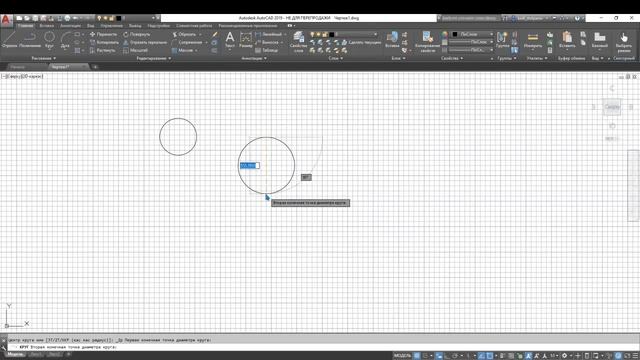Click the Таблица (Table) tool
The width and height of the screenshot is (640, 360).
click(x=267, y=51)
